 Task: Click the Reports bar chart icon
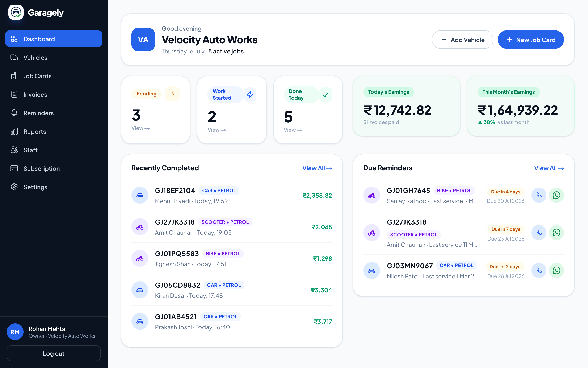point(14,131)
